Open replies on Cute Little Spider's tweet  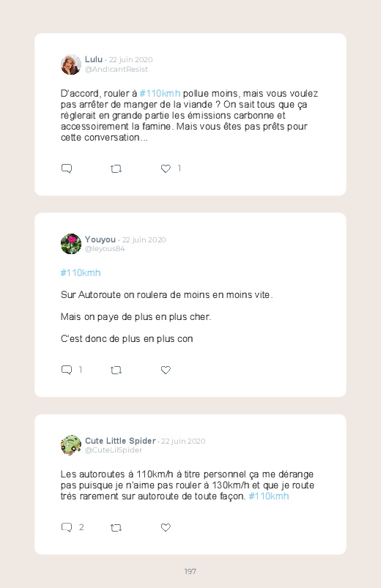click(x=67, y=528)
